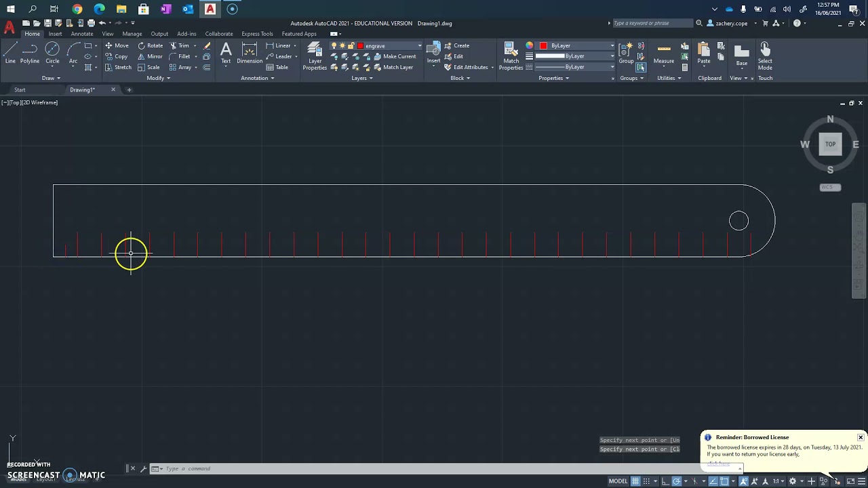This screenshot has width=868, height=488.
Task: Switch to the Insert ribbon tab
Action: tap(55, 34)
